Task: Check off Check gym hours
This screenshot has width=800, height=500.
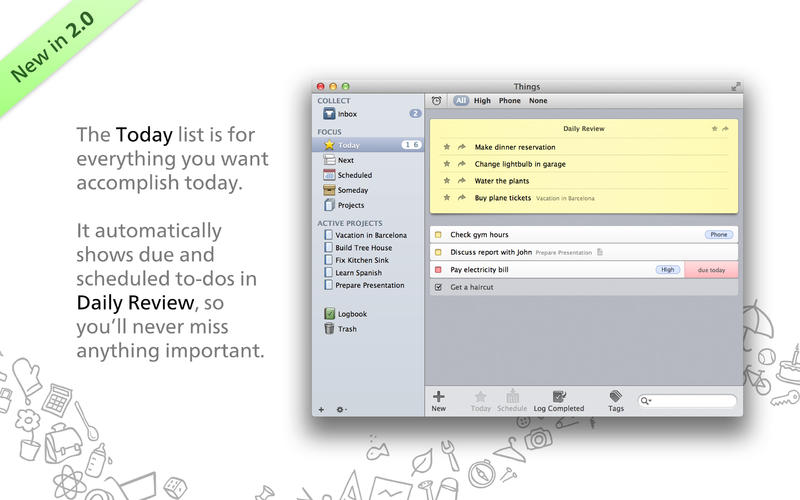Action: (x=438, y=235)
